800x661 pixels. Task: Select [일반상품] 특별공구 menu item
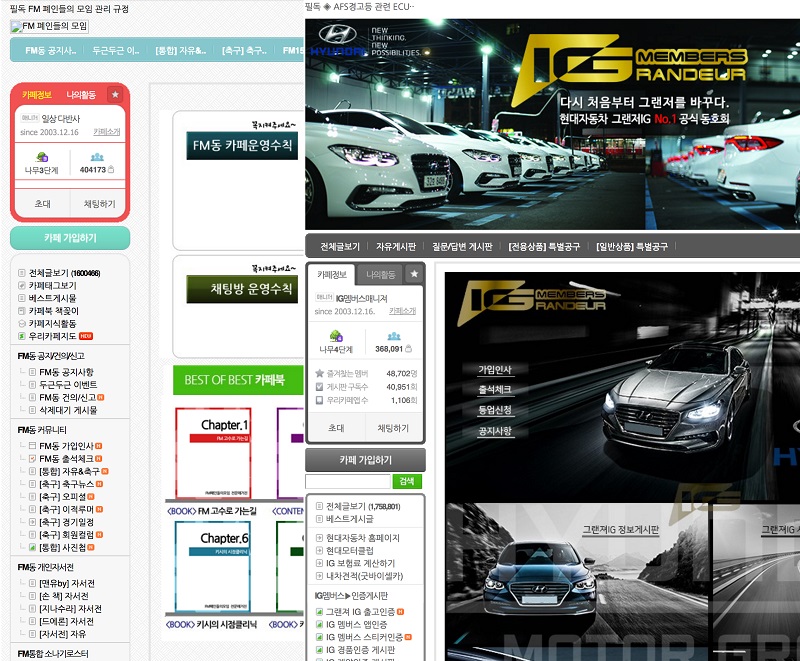[x=632, y=247]
